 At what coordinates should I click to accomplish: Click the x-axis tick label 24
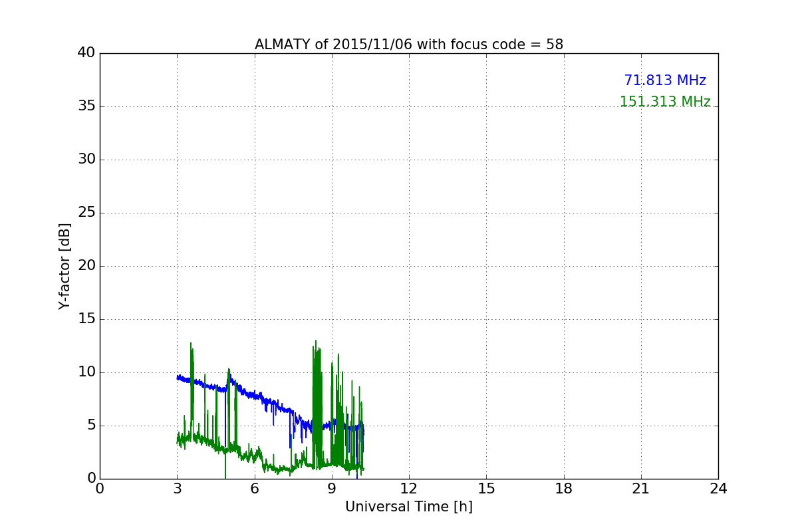tap(718, 489)
